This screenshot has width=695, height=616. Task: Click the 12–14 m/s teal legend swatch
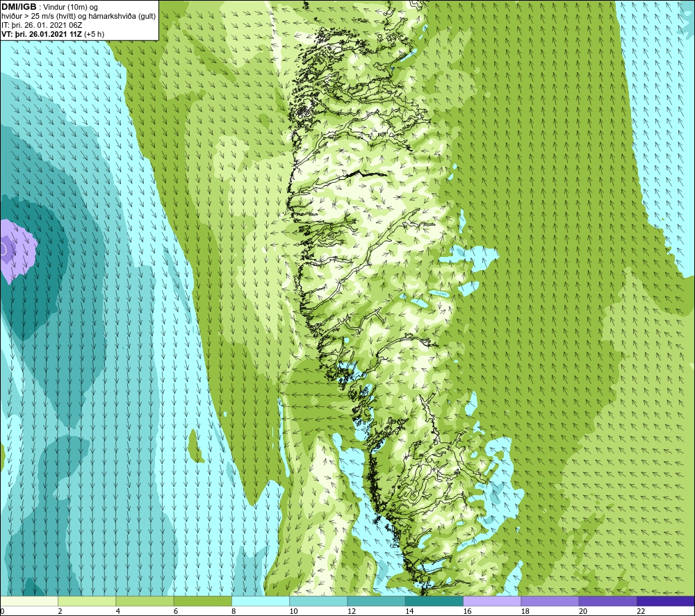pos(376,601)
